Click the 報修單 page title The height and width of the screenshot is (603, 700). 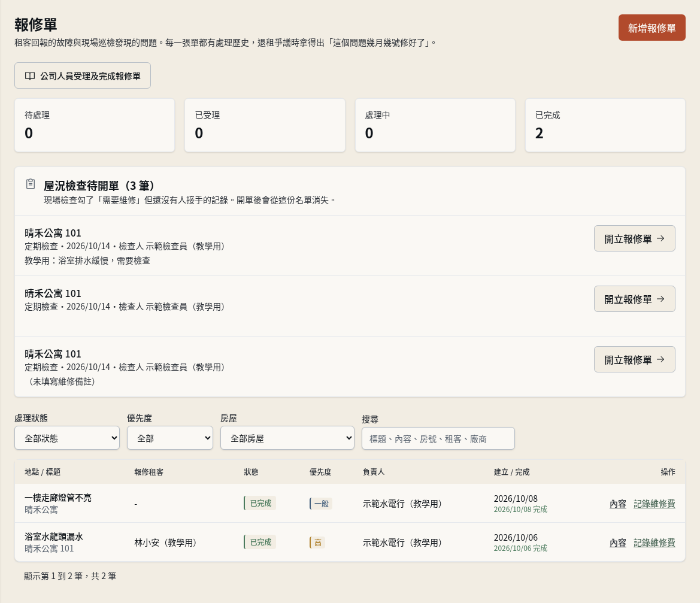[x=36, y=25]
